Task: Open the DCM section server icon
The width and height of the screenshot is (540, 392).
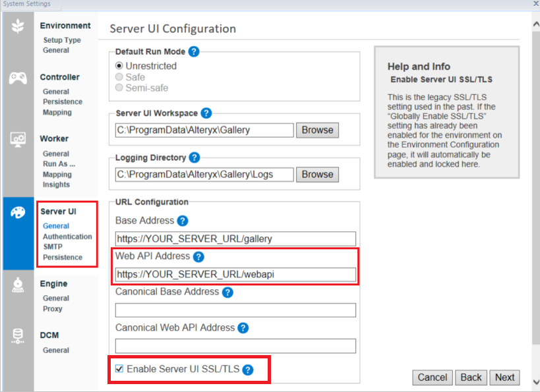Action: pos(18,337)
